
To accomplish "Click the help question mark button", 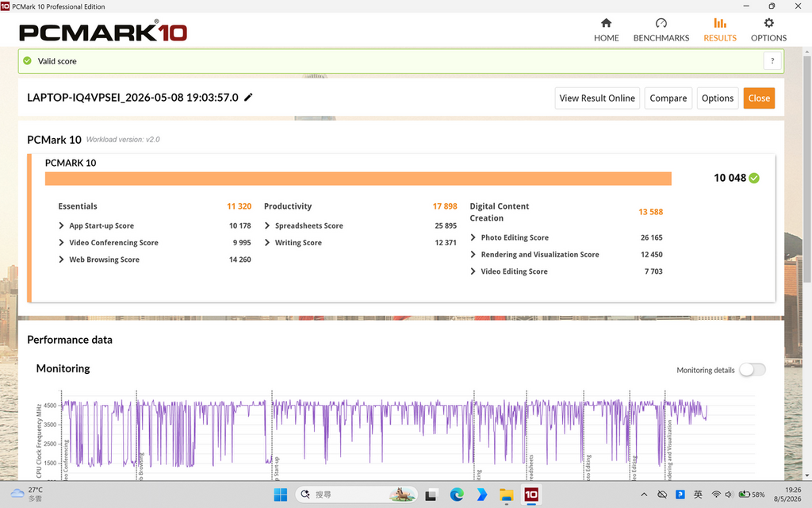I will click(772, 61).
